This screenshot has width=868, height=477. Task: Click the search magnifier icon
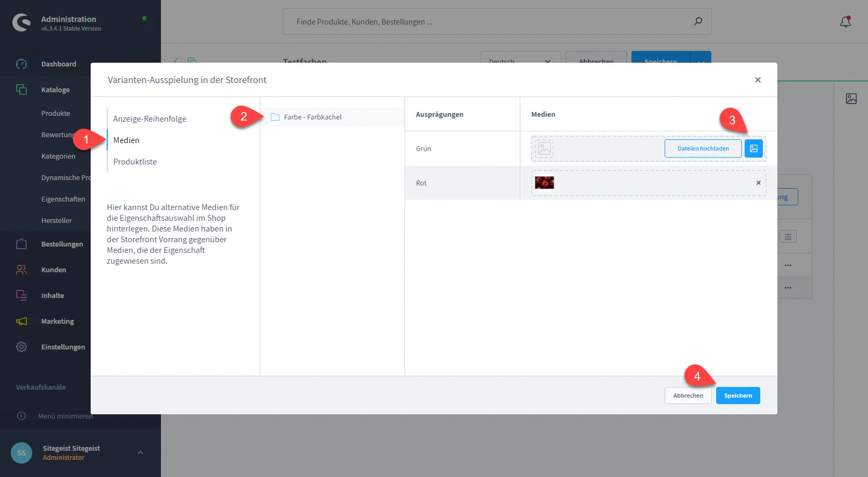tap(697, 21)
